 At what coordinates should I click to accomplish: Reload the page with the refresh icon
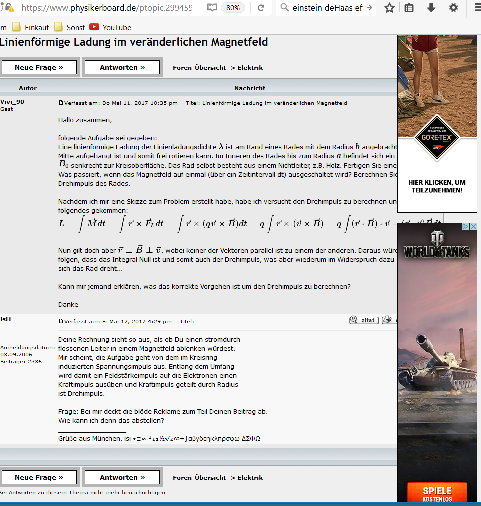tap(261, 8)
